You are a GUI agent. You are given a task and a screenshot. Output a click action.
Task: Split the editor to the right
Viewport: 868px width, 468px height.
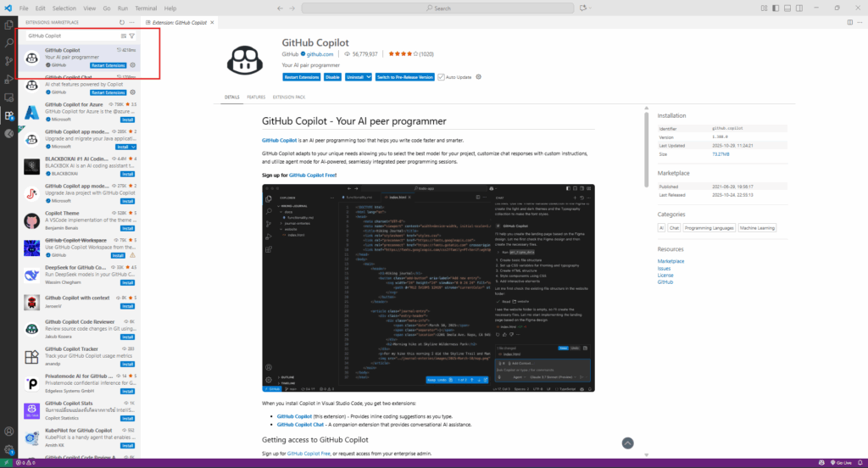(849, 23)
